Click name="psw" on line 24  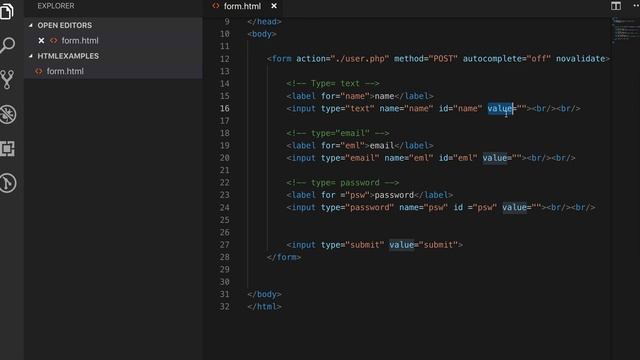coord(423,207)
